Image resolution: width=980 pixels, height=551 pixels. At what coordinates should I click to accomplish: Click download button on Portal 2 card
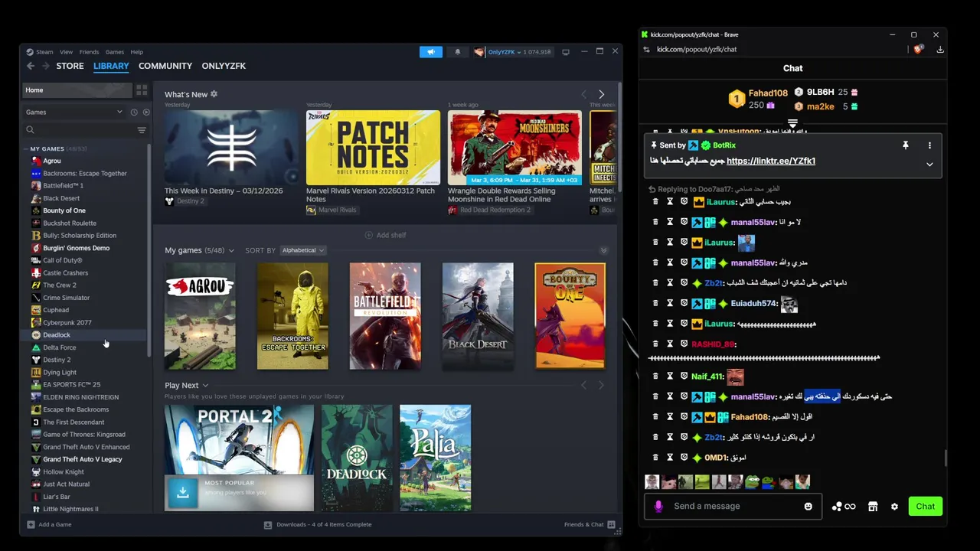182,493
